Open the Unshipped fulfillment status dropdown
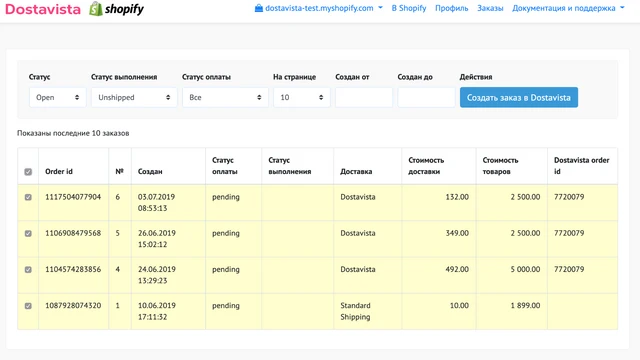Image resolution: width=640 pixels, height=360 pixels. click(x=134, y=98)
